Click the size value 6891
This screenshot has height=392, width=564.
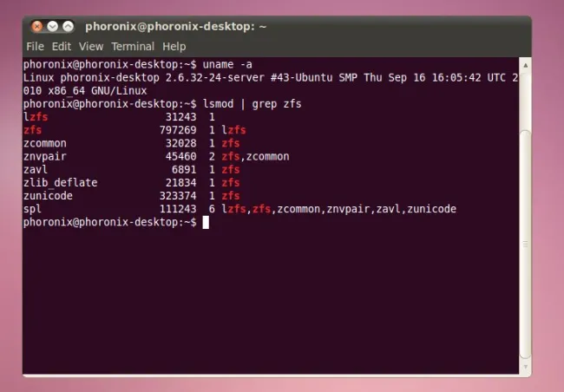tap(184, 169)
